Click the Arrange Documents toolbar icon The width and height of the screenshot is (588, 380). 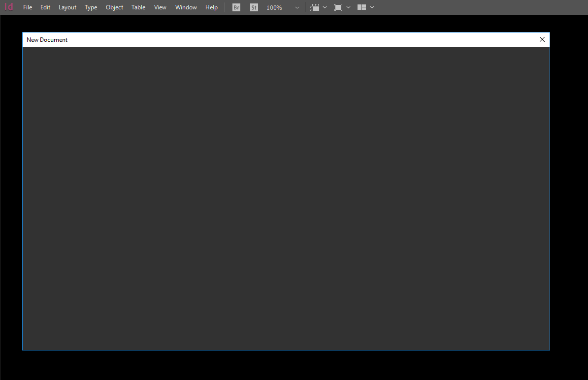pos(362,7)
